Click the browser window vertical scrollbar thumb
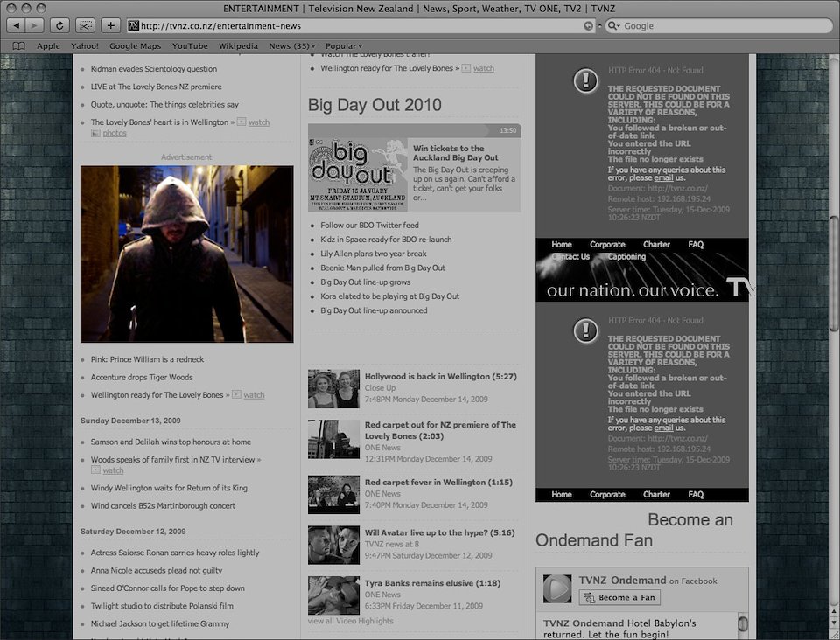Viewport: 840px width, 640px height. (834, 274)
